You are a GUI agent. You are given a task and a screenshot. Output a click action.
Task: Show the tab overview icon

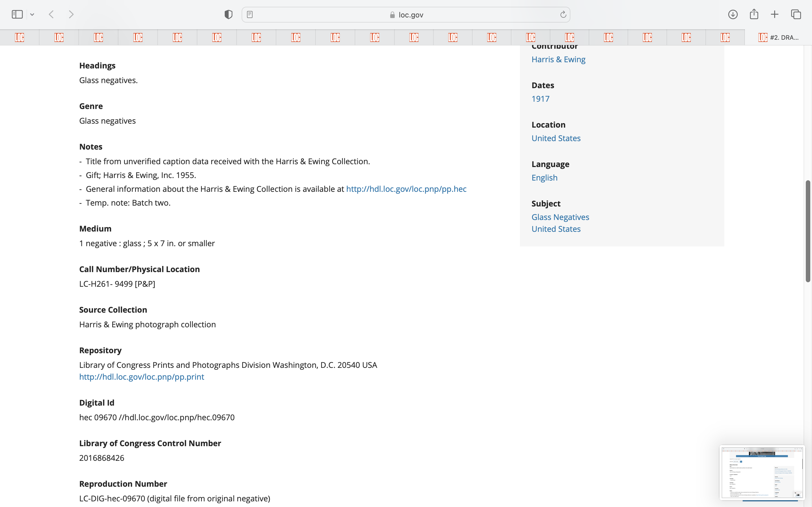point(796,14)
